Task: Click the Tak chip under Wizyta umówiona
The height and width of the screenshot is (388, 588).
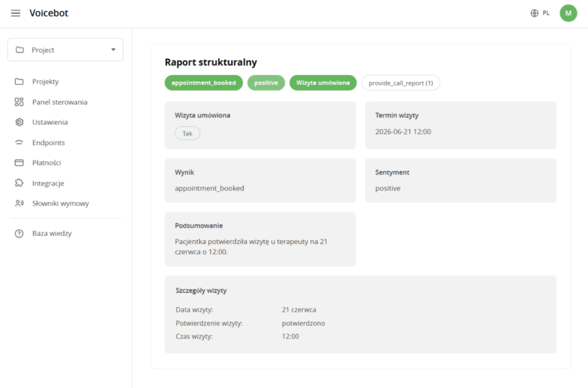Action: point(188,134)
